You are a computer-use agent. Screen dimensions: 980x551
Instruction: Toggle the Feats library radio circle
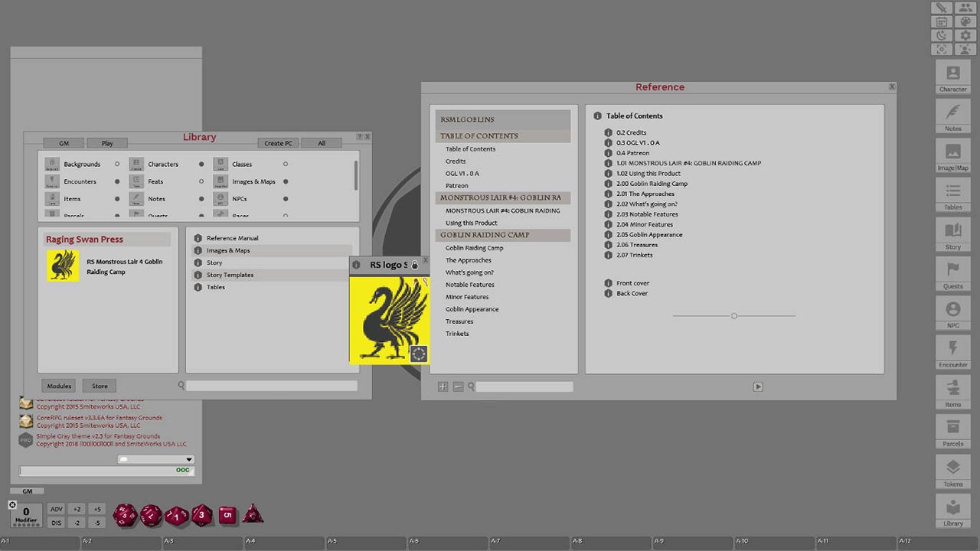coord(201,181)
